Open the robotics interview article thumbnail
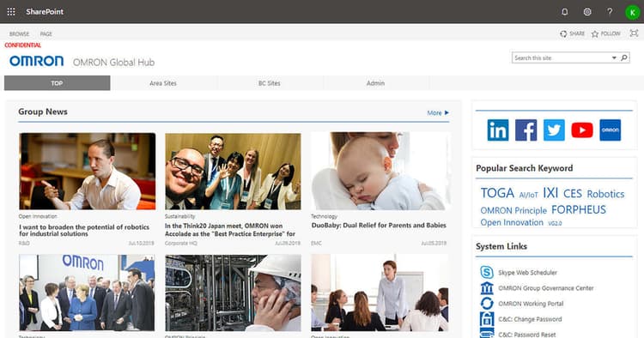The image size is (644, 338). (87, 171)
